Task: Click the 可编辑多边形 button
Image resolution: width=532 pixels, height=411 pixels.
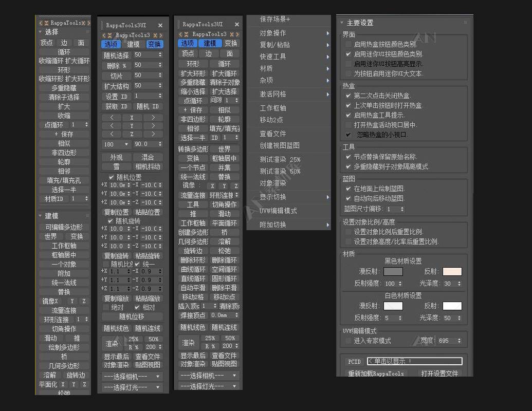Action: pyautogui.click(x=64, y=227)
